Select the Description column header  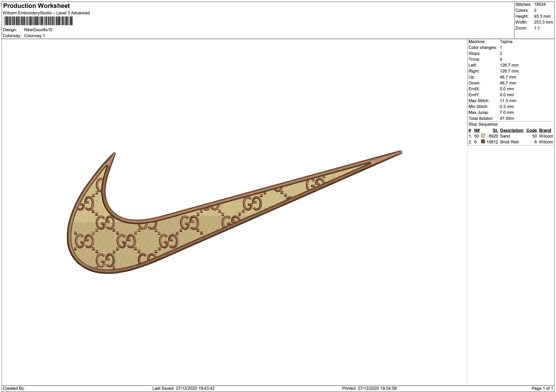pos(511,130)
